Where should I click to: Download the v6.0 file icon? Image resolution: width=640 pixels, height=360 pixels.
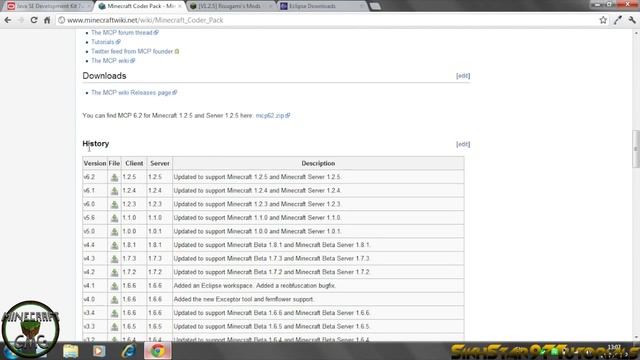click(114, 204)
